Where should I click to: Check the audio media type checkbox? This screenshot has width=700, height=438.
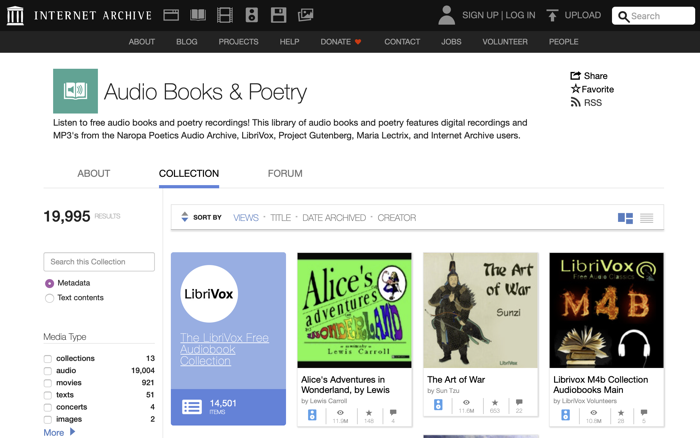click(x=48, y=371)
